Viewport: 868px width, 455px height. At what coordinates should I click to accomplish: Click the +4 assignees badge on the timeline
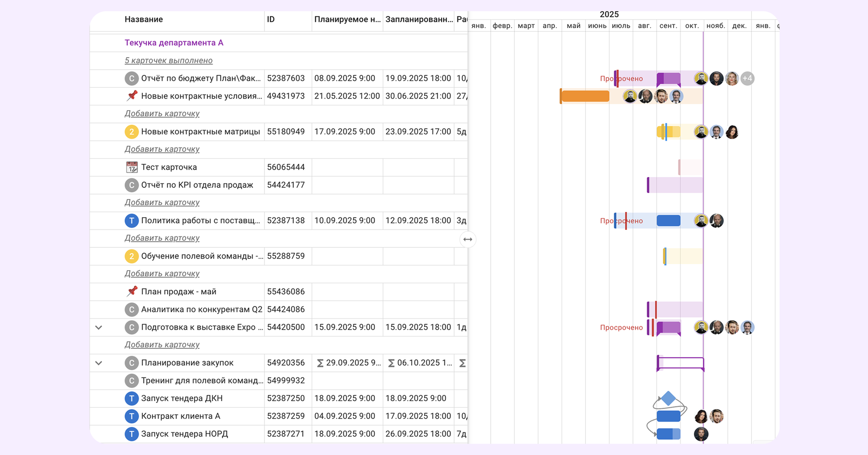click(x=747, y=79)
